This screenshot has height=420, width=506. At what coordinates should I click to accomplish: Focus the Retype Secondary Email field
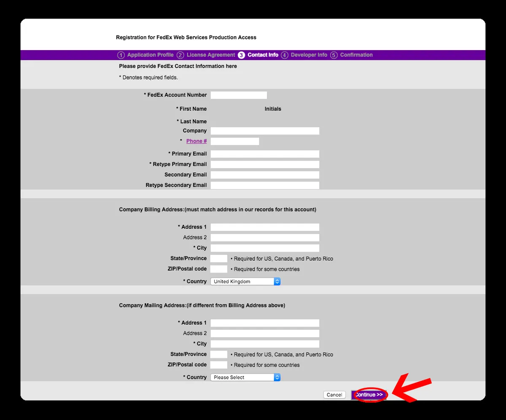tap(265, 185)
